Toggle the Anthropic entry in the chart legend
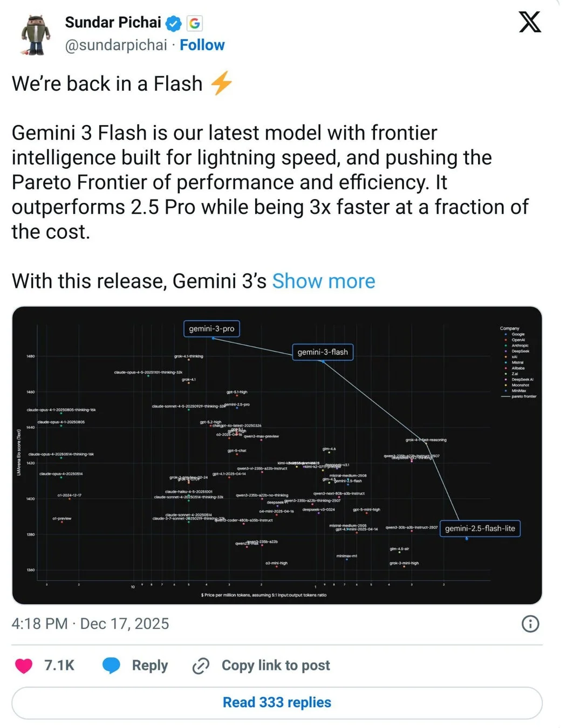Viewport: 567px width, 728px height. 520,346
